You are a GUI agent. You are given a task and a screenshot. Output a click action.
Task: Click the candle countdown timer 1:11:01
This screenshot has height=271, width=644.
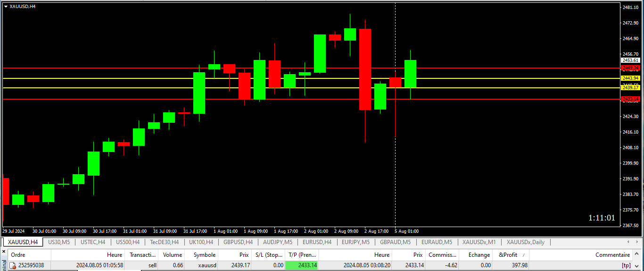point(602,218)
